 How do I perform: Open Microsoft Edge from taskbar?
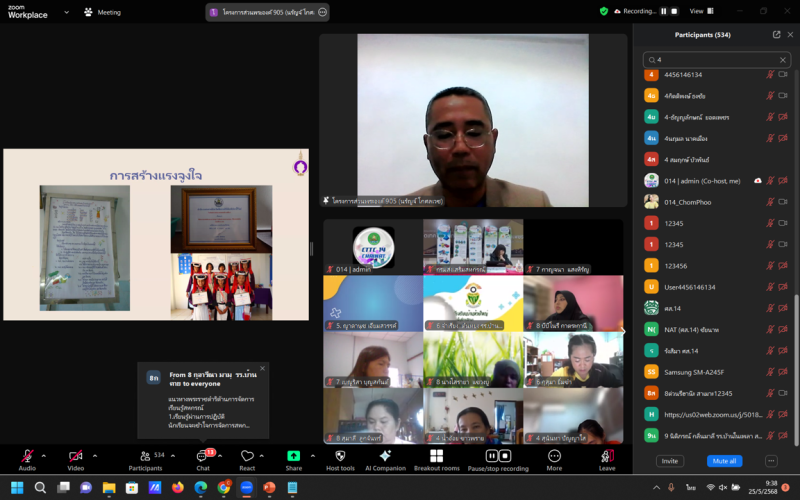point(201,488)
